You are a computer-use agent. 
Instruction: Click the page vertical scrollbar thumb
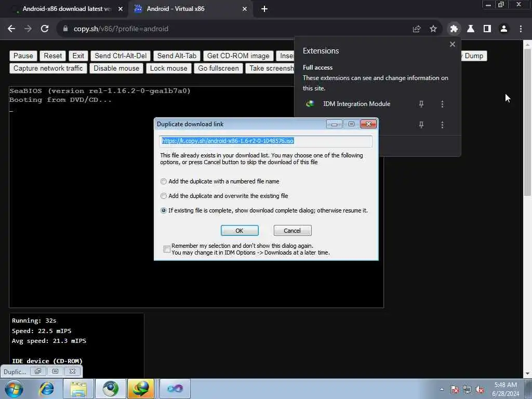coord(527,122)
